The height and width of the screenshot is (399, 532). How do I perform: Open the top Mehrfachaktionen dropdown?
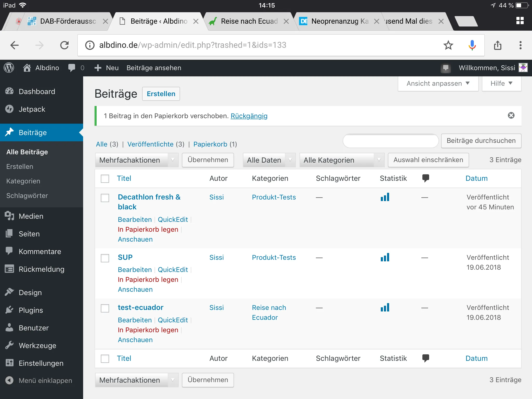click(x=137, y=160)
